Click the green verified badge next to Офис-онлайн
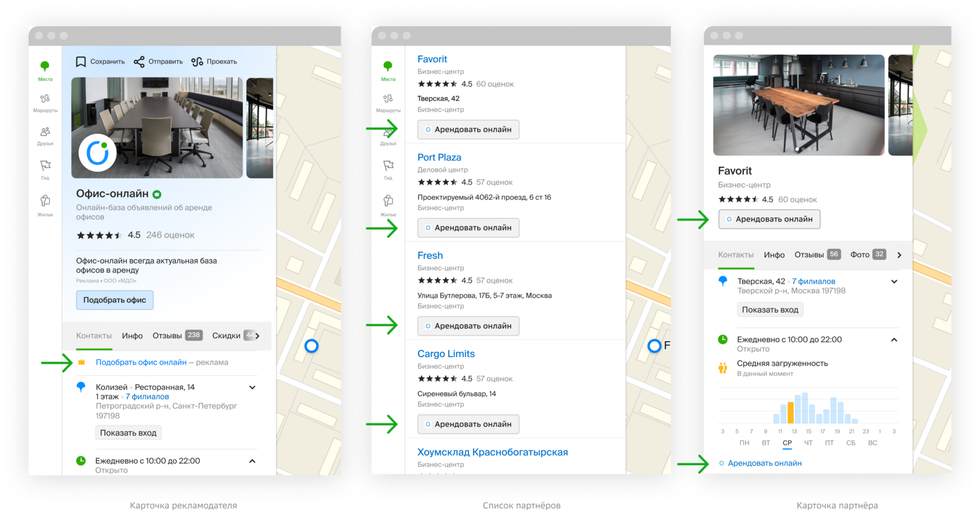Viewport: 980px width, 513px height. (157, 194)
